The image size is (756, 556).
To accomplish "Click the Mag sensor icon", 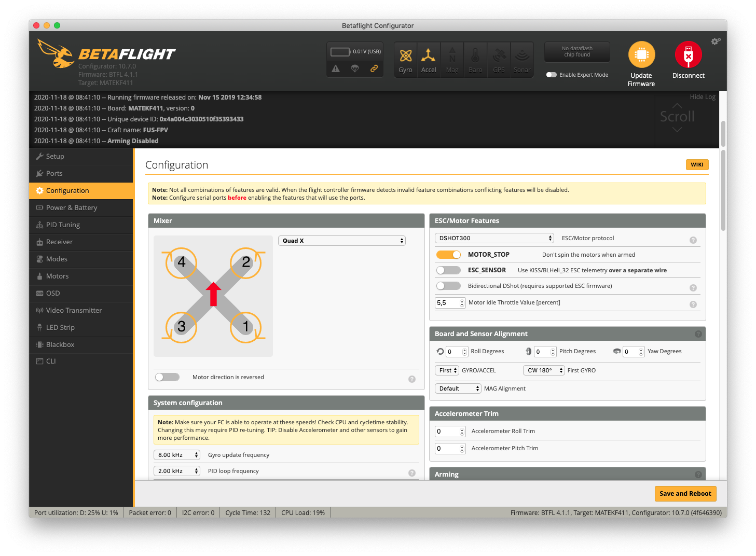I will pyautogui.click(x=452, y=60).
